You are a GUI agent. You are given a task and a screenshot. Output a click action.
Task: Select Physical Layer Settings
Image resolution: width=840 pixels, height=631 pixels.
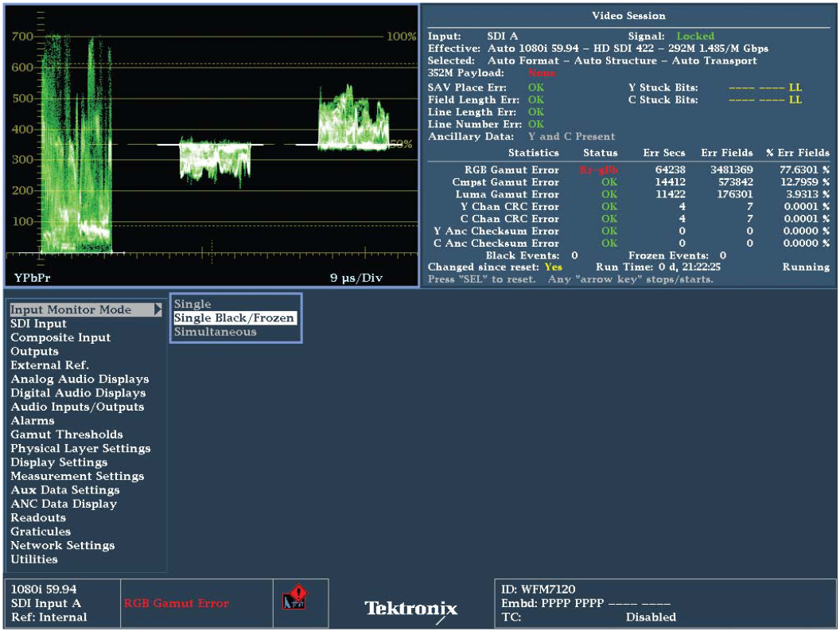[80, 449]
